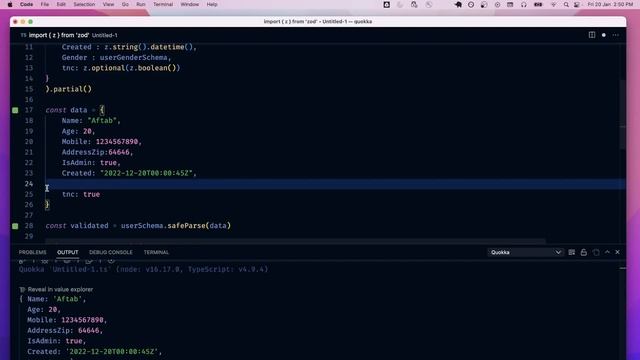Open the File menu
The image size is (640, 360).
44,4
